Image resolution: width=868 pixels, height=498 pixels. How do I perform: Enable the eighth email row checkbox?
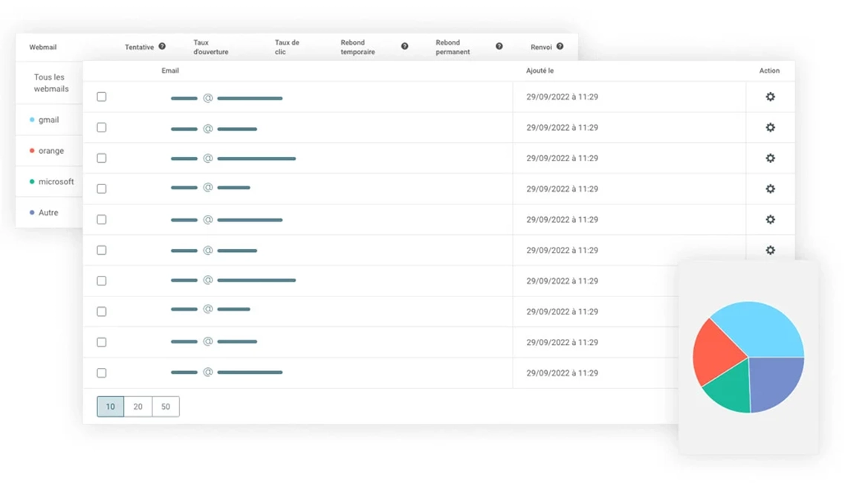click(101, 312)
